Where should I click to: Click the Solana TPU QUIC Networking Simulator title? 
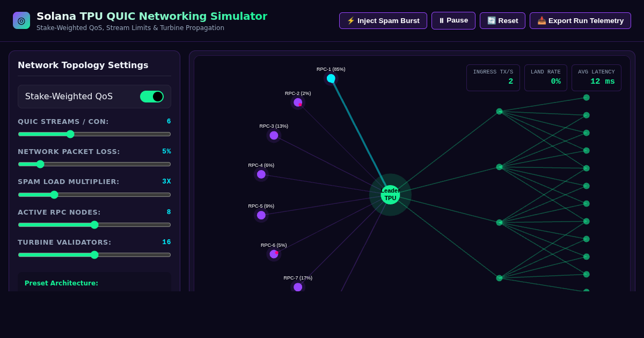(152, 16)
